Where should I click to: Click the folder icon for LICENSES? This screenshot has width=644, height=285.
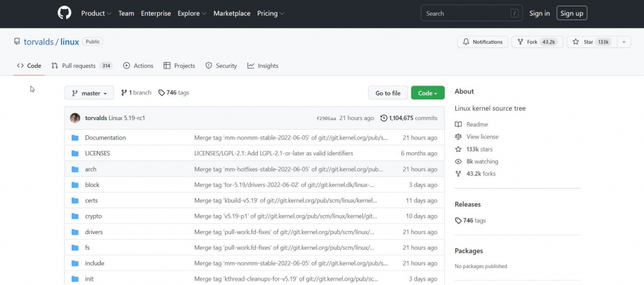pos(75,153)
